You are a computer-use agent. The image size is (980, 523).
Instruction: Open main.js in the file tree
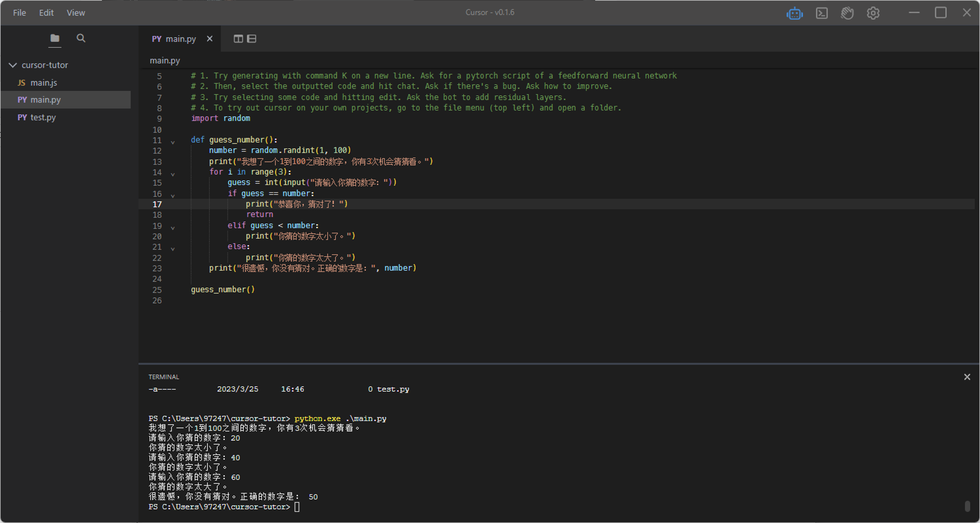[66, 83]
